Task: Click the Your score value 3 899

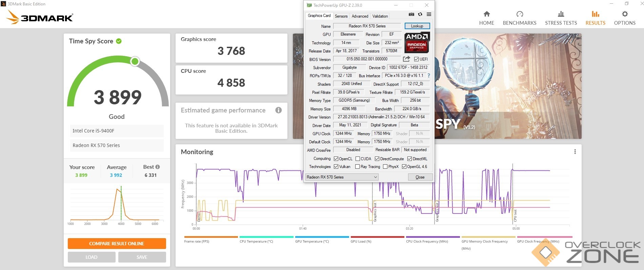Action: [81, 175]
